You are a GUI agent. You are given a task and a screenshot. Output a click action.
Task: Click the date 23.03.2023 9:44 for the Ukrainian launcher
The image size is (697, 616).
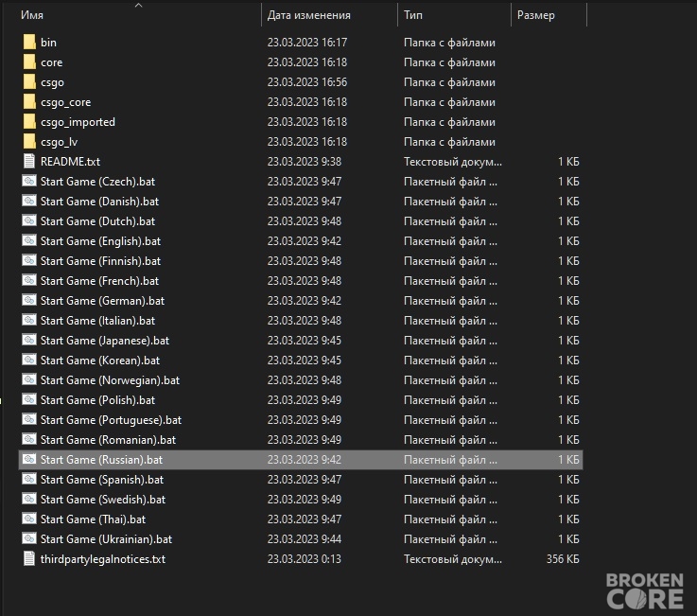(305, 539)
